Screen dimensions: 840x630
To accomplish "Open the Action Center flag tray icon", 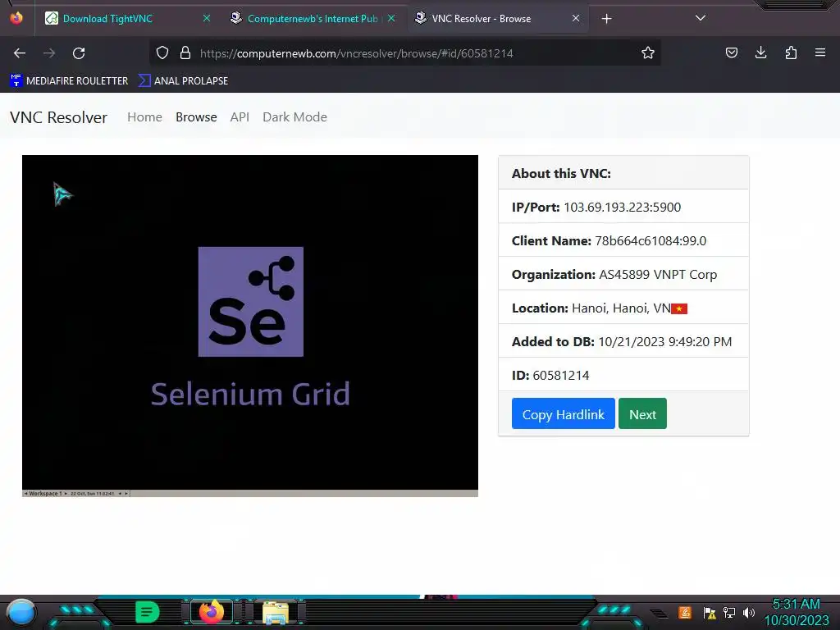I will [x=710, y=613].
